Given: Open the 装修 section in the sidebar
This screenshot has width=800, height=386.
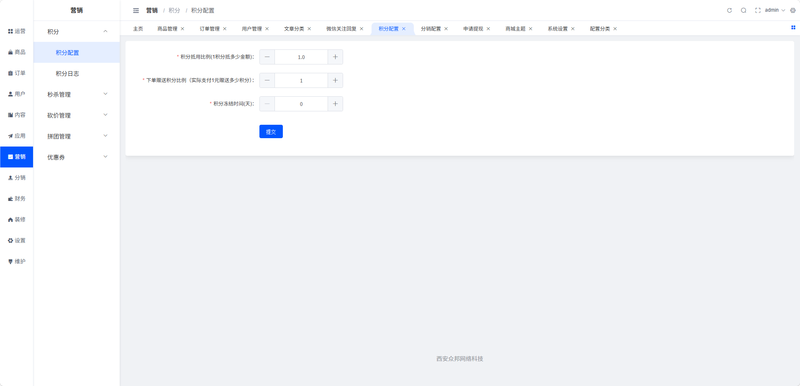Looking at the screenshot, I should (16, 220).
